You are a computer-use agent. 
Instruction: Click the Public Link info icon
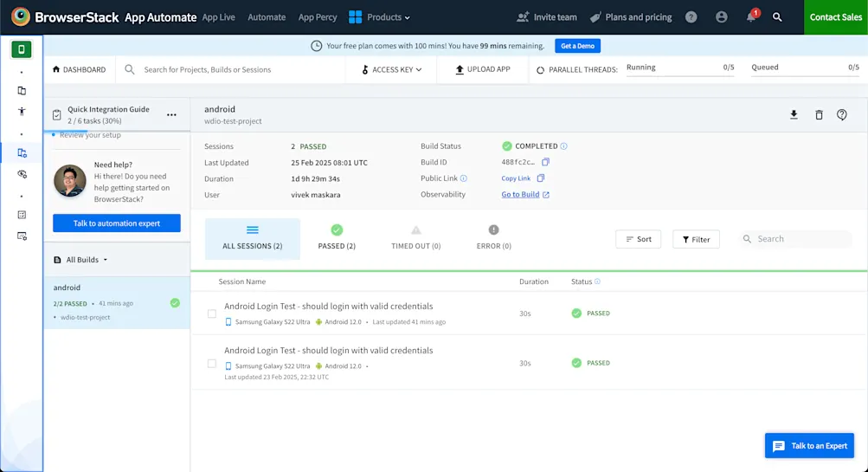464,178
